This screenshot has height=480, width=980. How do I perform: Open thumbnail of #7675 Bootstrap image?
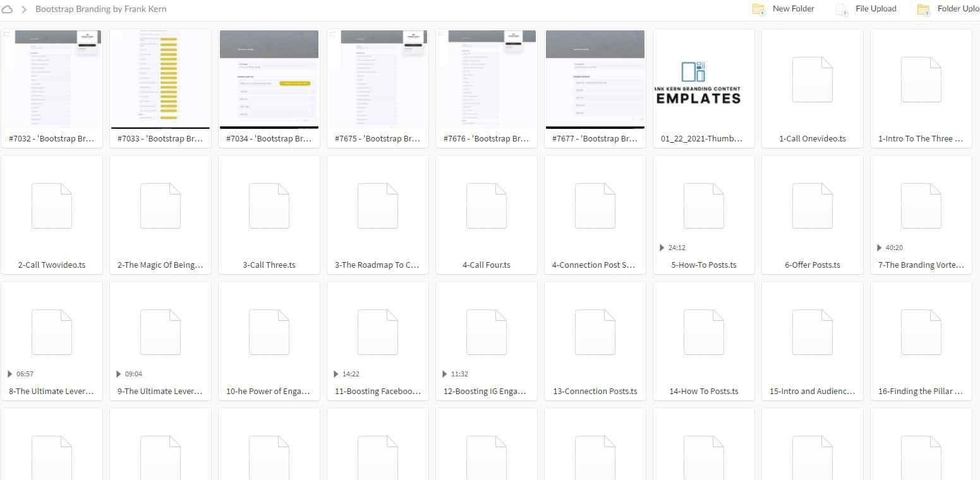[x=378, y=79]
